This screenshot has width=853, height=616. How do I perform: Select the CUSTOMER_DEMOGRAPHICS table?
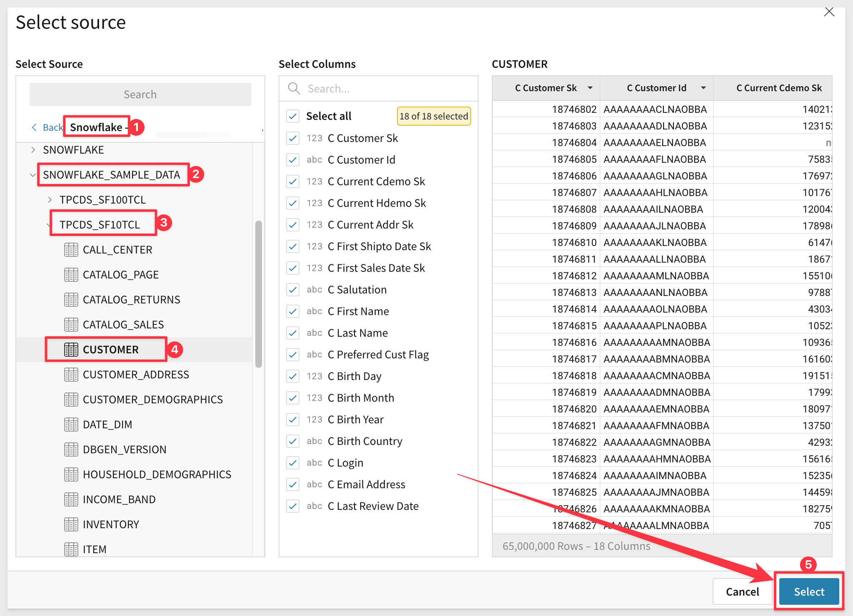click(x=152, y=400)
